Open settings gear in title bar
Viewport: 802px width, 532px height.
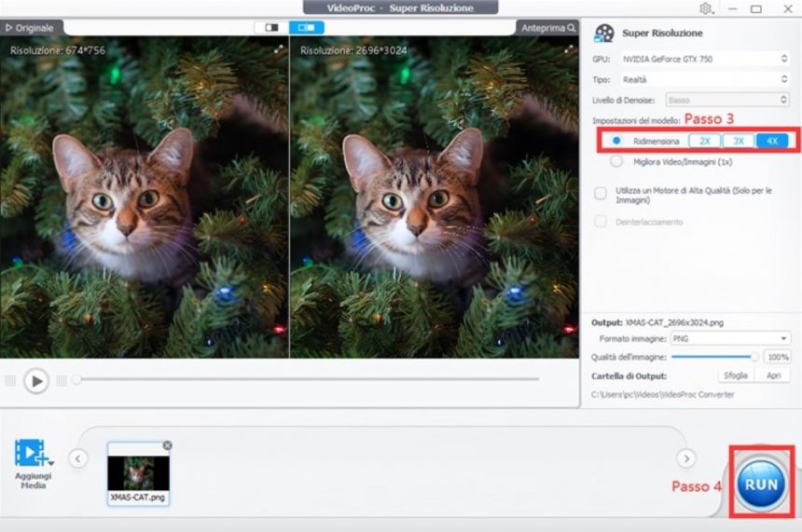[x=706, y=8]
